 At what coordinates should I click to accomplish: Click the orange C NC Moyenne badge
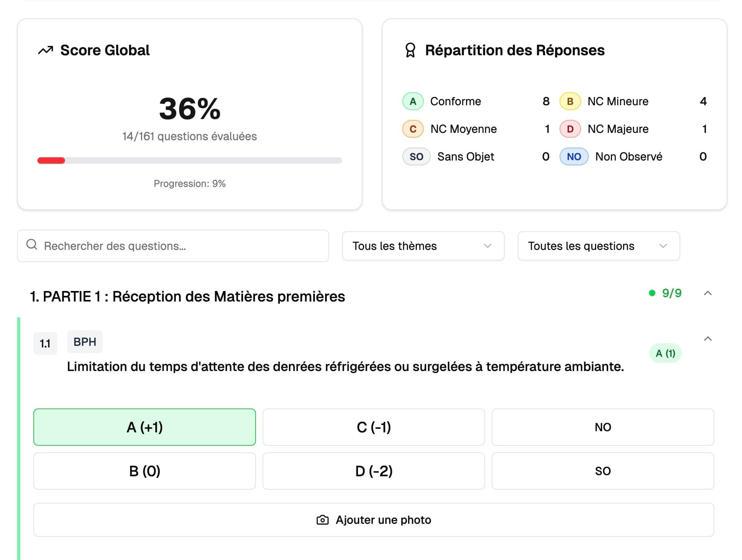coord(413,129)
